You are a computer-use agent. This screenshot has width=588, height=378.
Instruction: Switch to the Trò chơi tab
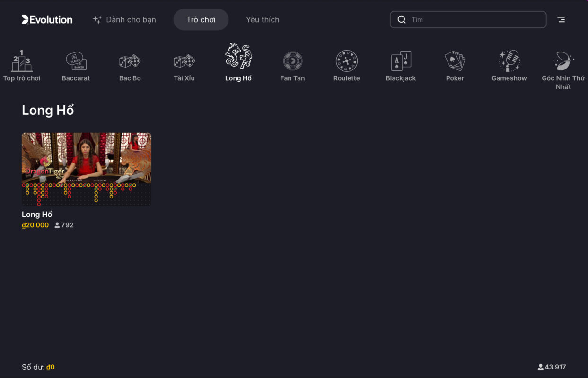coord(201,20)
